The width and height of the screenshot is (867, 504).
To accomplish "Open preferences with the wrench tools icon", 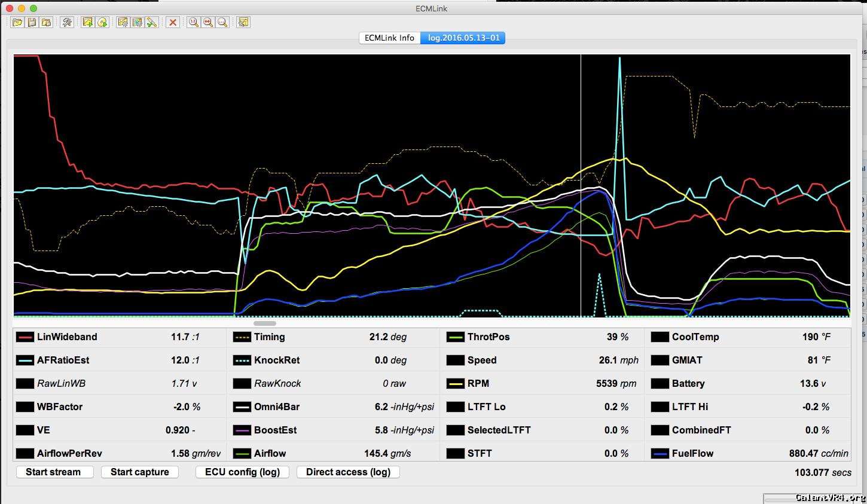I will 68,22.
